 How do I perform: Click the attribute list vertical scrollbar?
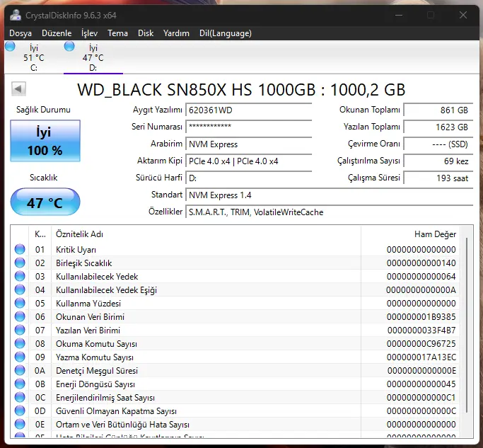[x=467, y=326]
